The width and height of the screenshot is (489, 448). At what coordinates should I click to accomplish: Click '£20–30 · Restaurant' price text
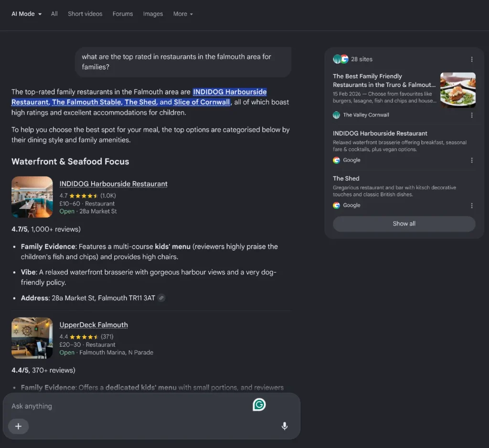(x=87, y=344)
